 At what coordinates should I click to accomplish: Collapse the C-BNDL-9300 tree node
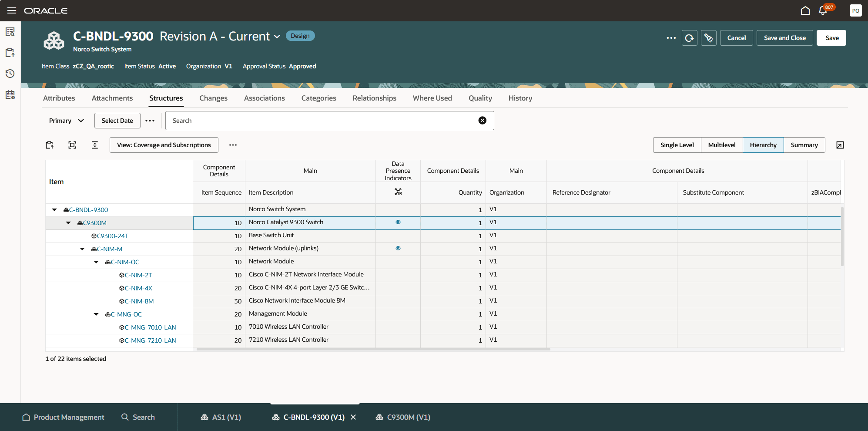(54, 210)
